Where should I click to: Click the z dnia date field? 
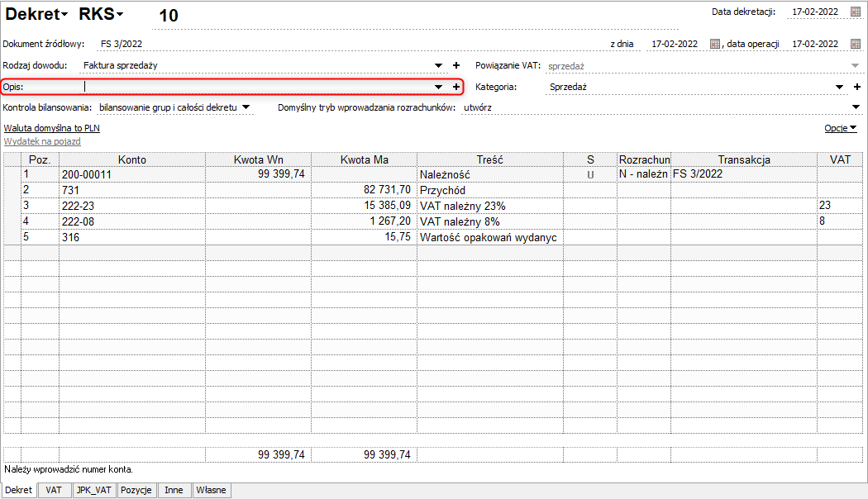click(x=675, y=44)
